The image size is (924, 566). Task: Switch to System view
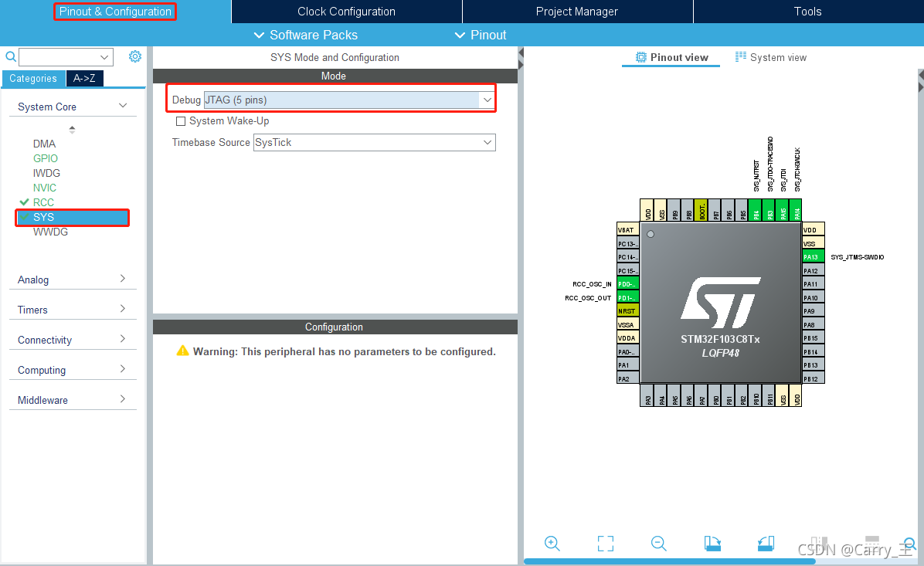point(771,57)
